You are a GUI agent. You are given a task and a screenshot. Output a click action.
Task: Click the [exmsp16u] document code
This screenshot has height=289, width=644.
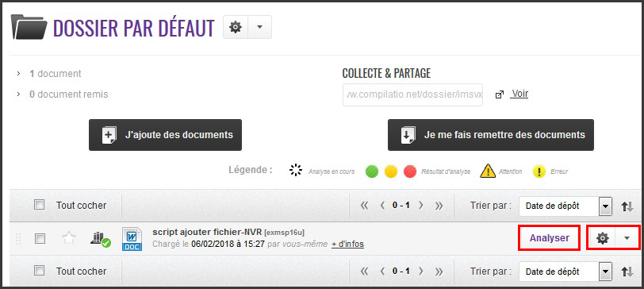pyautogui.click(x=285, y=233)
